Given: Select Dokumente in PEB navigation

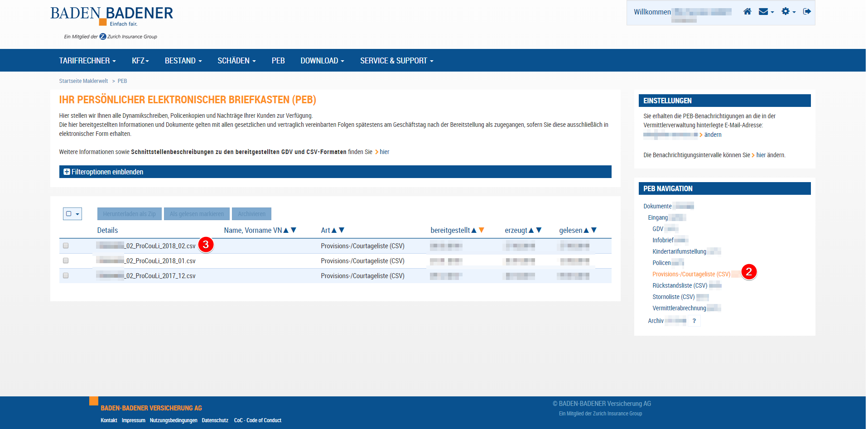Looking at the screenshot, I should [657, 206].
